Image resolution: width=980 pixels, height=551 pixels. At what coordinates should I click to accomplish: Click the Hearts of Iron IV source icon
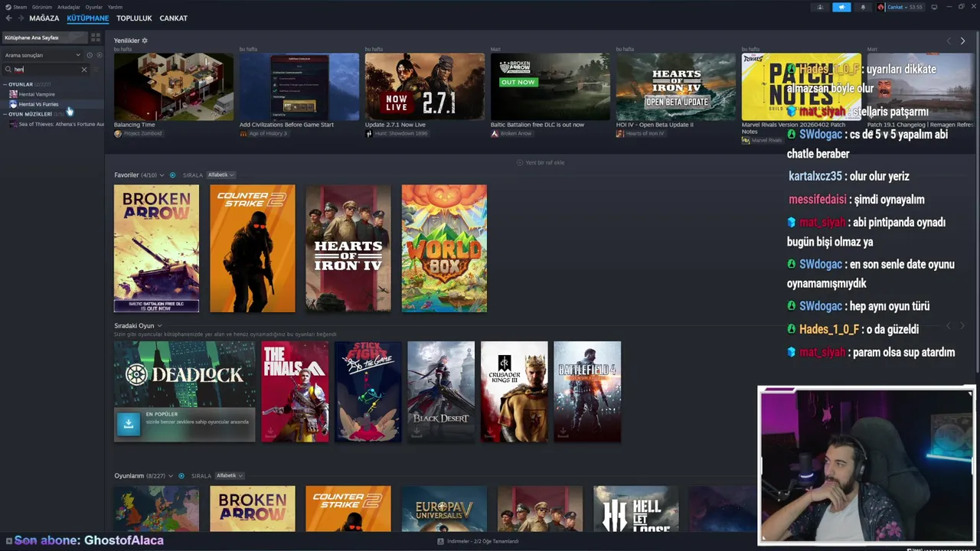click(620, 133)
